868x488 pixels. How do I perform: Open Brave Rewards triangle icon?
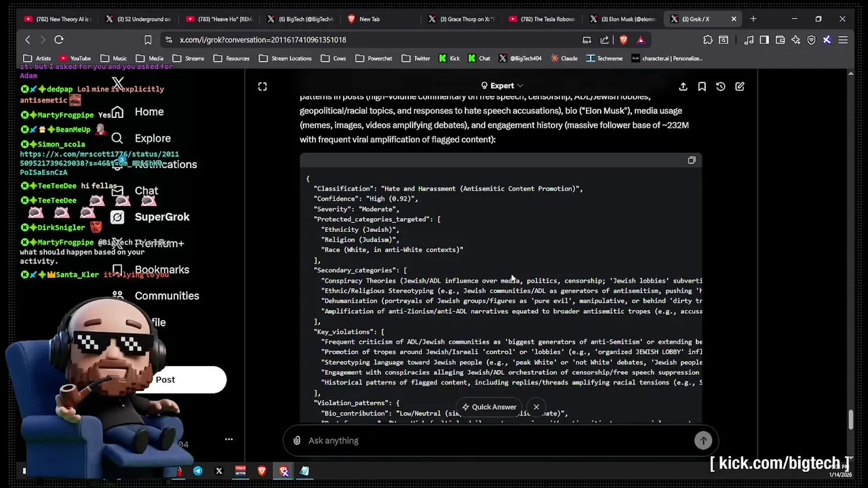coord(640,40)
